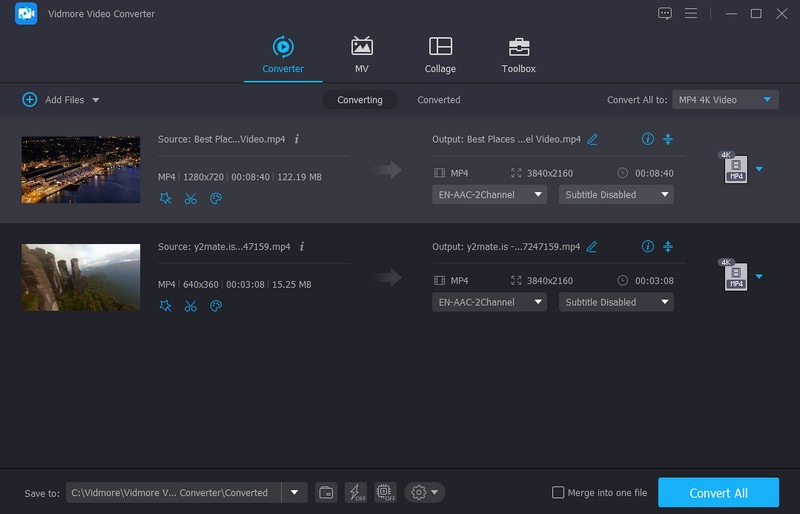
Task: Open feedback message icon in title bar
Action: point(664,13)
